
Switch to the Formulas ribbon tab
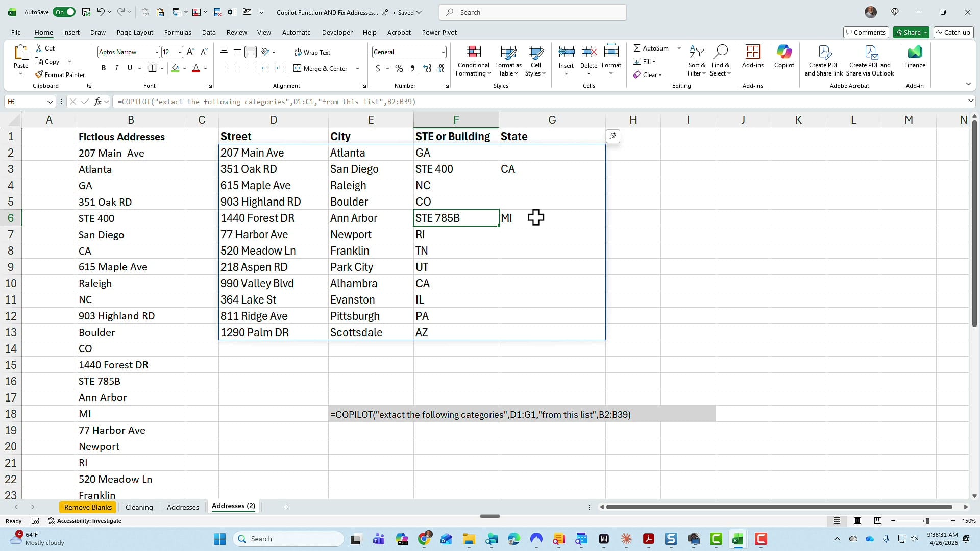(x=177, y=32)
